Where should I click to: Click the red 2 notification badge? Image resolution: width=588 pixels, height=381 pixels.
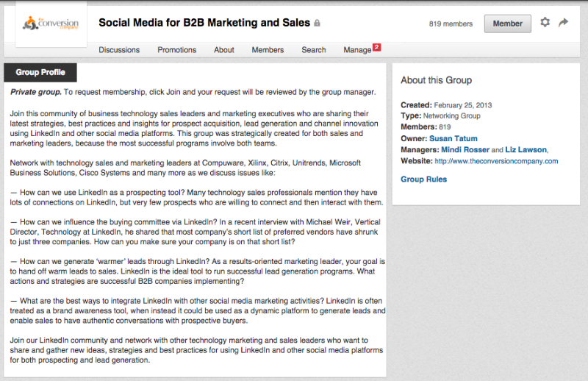(x=376, y=47)
